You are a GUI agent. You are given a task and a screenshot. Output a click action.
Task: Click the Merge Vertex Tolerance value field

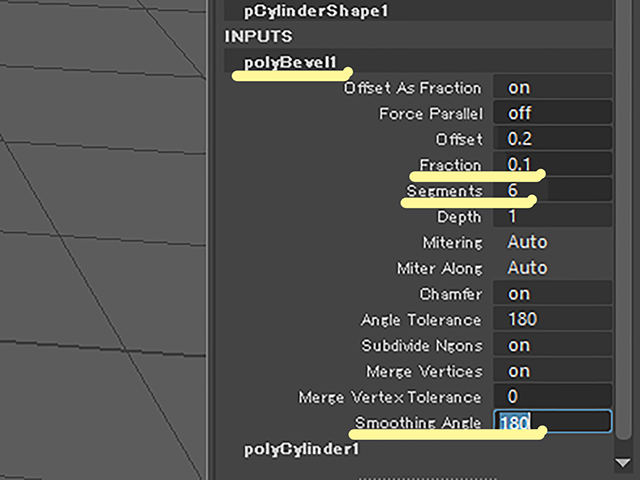click(x=552, y=397)
